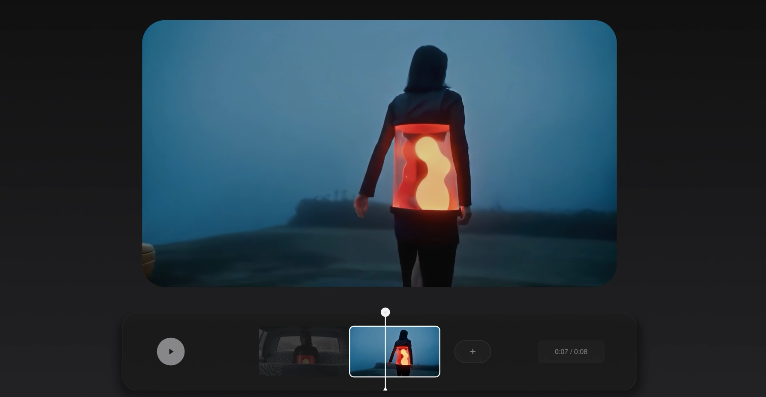The image size is (766, 397).
Task: Select the highlighted foggy field clip thumbnail
Action: tap(395, 352)
